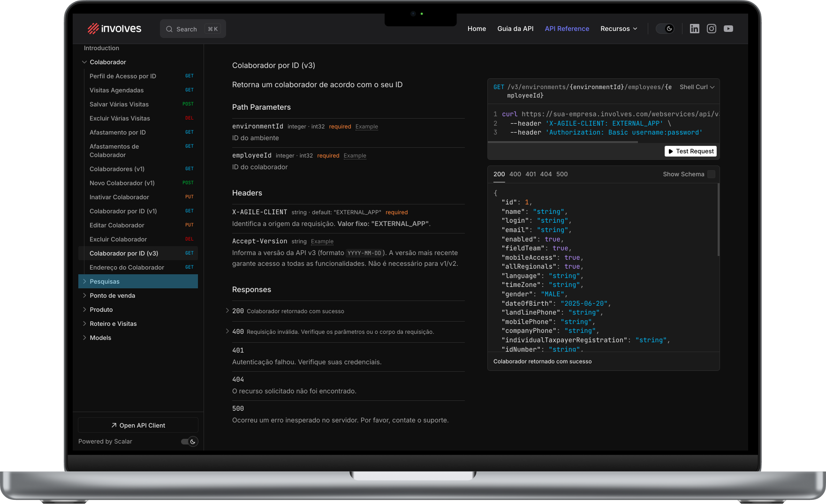Viewport: 826px width, 504px height.
Task: Toggle dark mode switch in top navigation
Action: click(665, 29)
